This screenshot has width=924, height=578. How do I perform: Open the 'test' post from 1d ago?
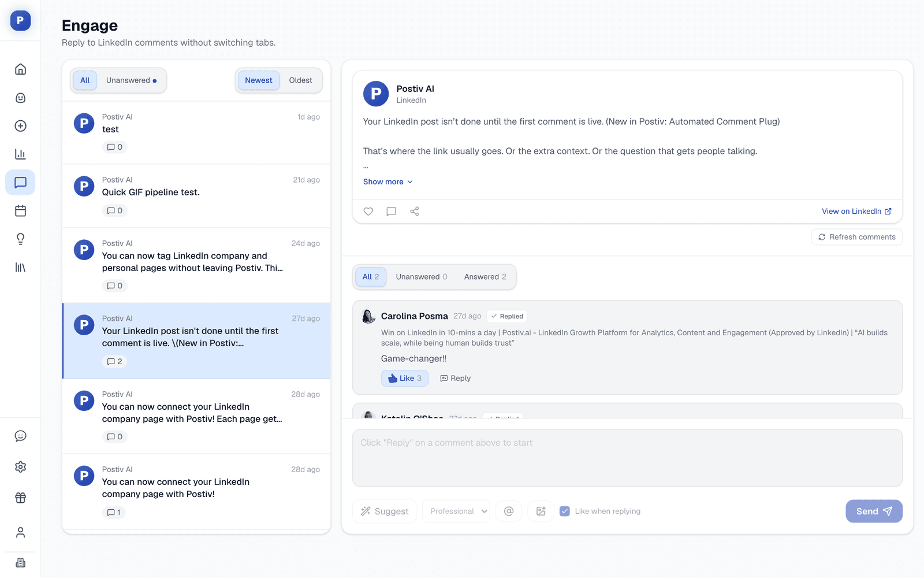point(196,133)
